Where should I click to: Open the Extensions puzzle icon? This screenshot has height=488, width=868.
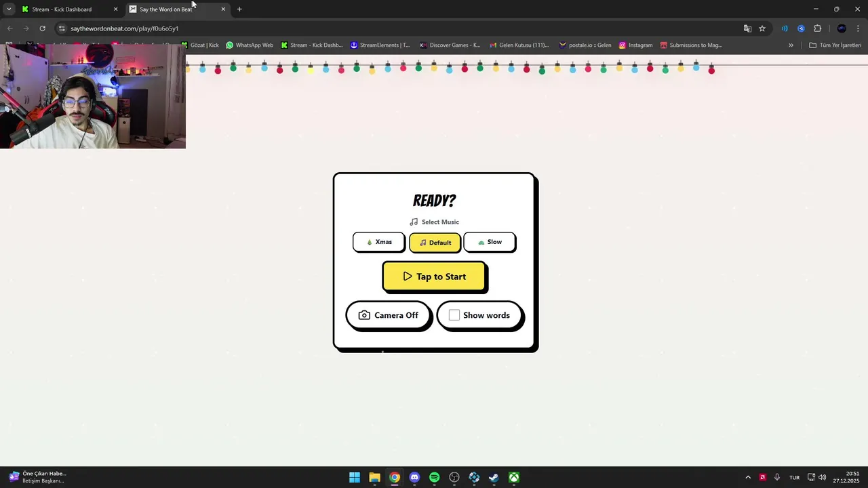click(x=817, y=28)
